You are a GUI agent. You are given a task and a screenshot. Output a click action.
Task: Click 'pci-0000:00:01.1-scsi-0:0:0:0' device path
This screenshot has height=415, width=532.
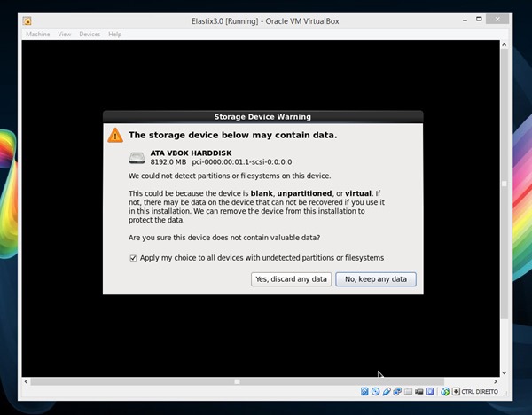click(242, 162)
